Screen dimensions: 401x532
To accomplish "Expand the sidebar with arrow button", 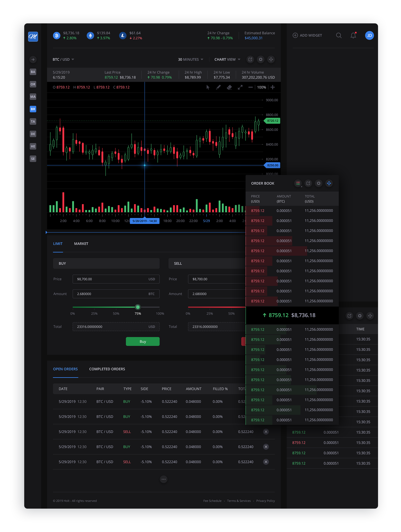I will (x=33, y=59).
